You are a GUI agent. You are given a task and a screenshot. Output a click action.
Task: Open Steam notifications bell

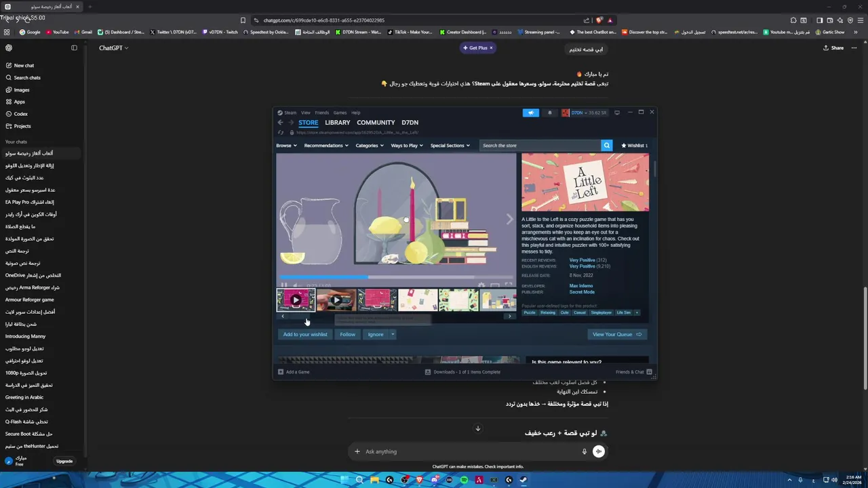coord(549,113)
